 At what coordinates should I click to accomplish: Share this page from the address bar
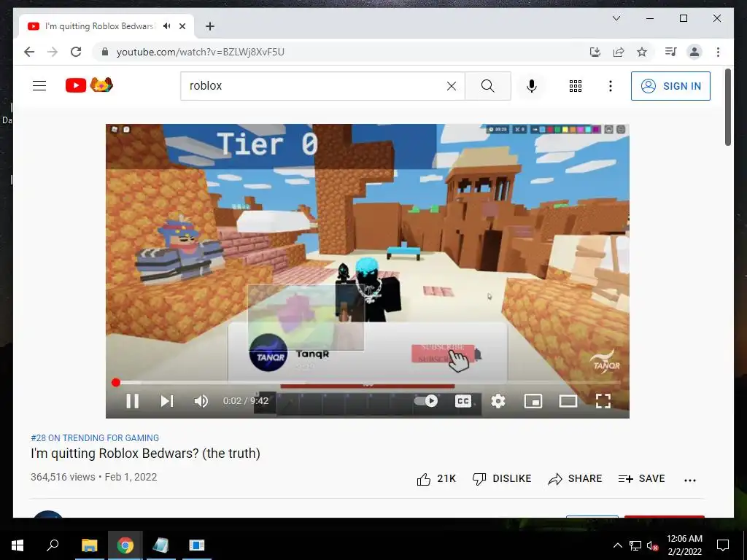pos(619,52)
